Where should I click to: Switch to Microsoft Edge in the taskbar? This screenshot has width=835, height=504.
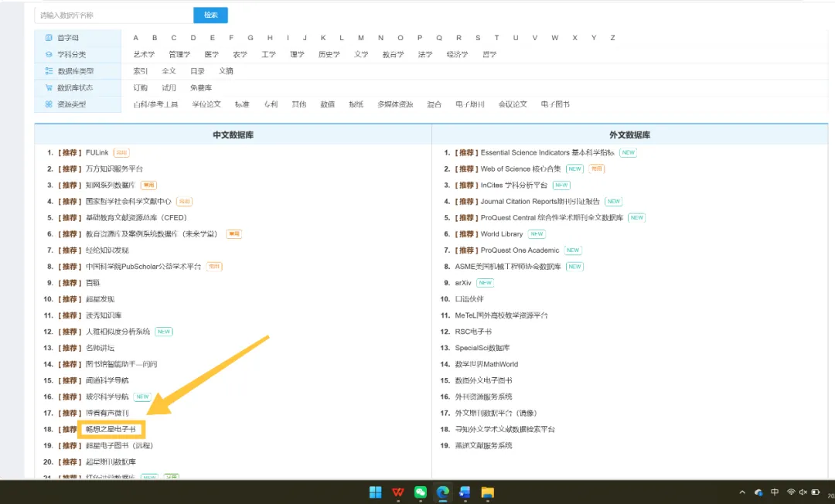click(442, 492)
